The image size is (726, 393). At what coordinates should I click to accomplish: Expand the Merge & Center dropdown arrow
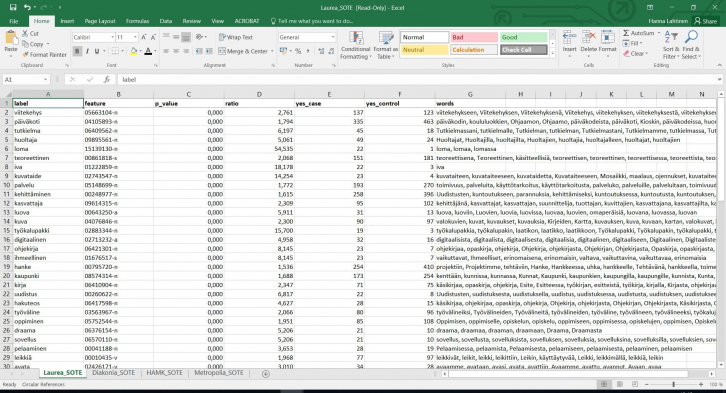272,51
